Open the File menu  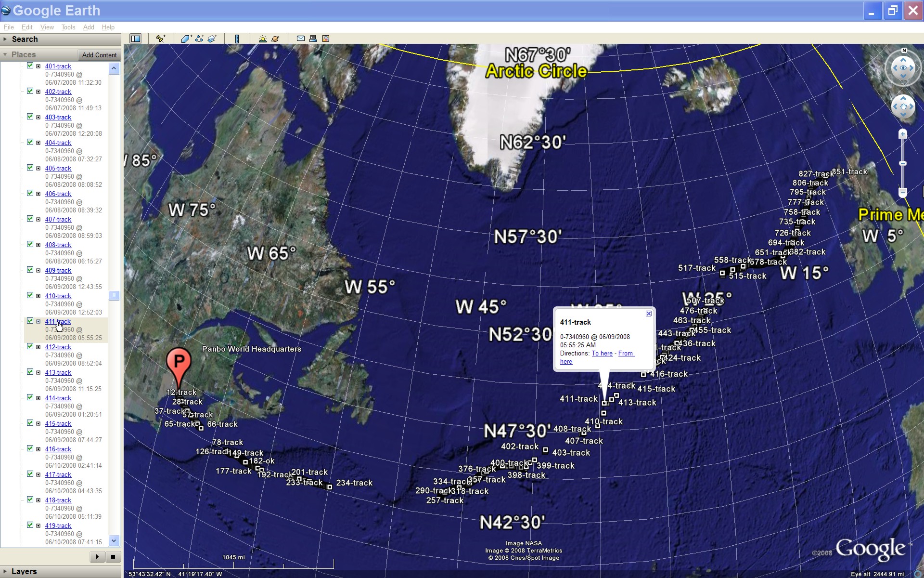(9, 27)
